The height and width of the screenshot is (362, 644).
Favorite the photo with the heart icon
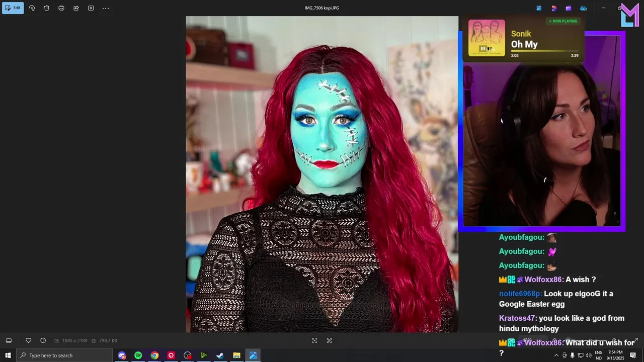[x=28, y=340]
